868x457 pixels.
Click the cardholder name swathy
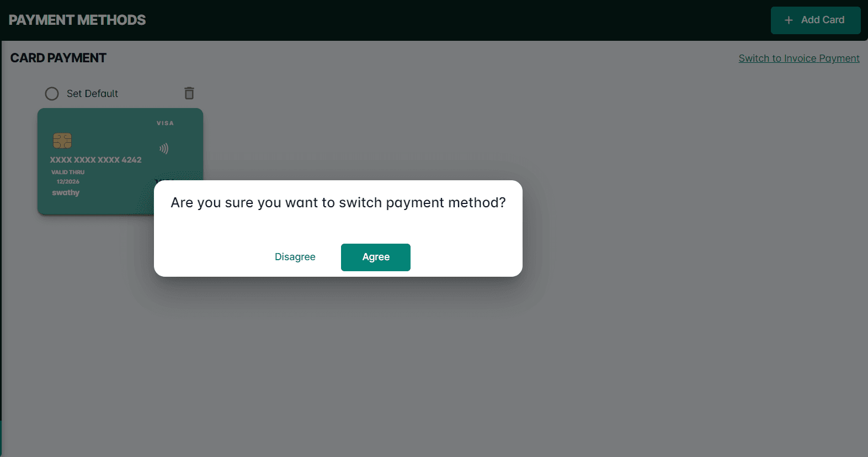tap(66, 192)
